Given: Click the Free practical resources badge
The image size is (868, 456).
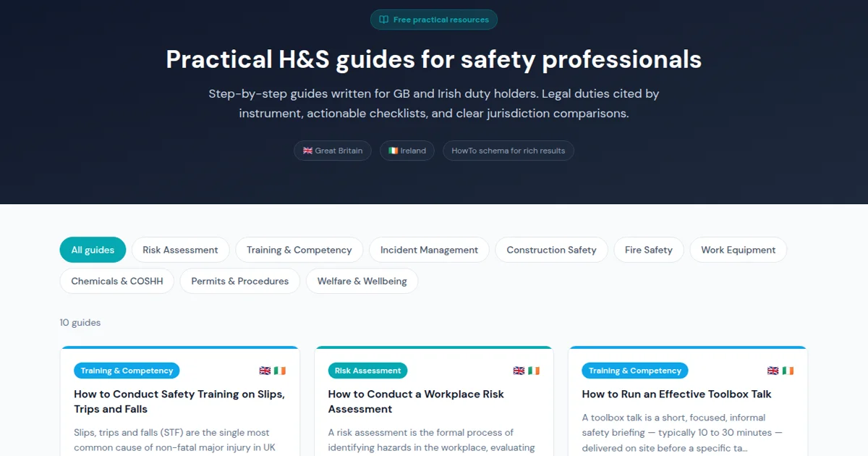Looking at the screenshot, I should [434, 20].
